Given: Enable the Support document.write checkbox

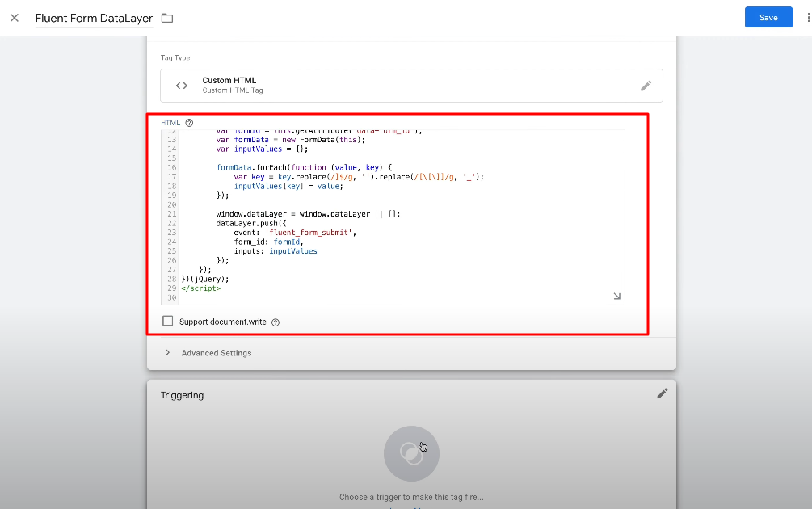Looking at the screenshot, I should pyautogui.click(x=168, y=322).
